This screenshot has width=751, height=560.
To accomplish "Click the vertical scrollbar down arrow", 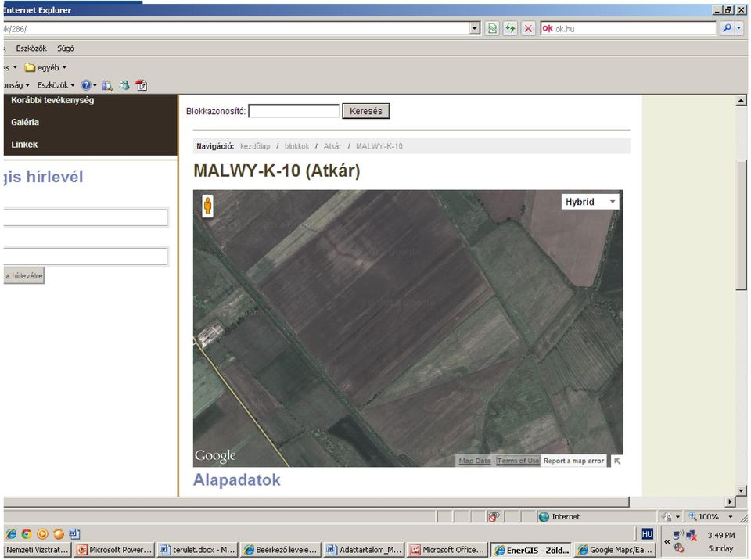I will pyautogui.click(x=742, y=490).
